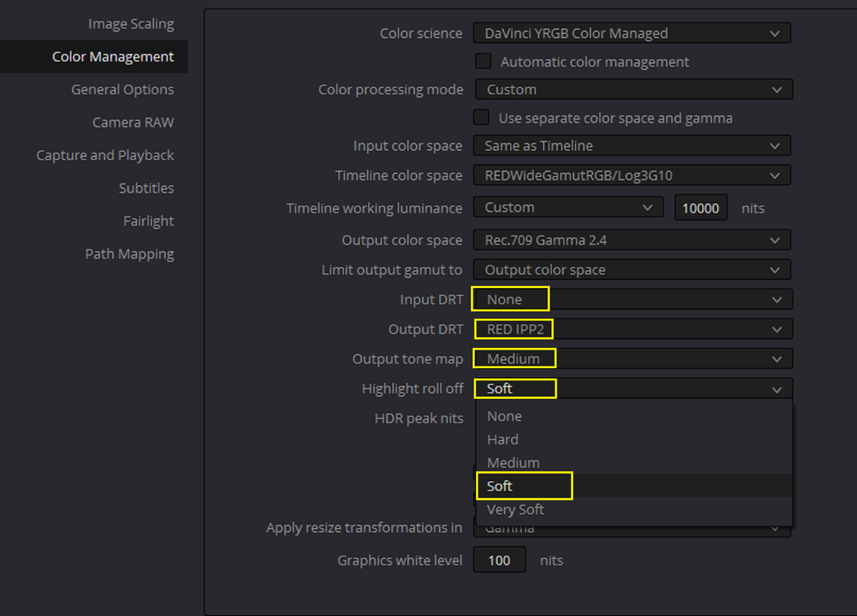Open Path Mapping settings
Viewport: 857px width, 616px height.
click(129, 254)
